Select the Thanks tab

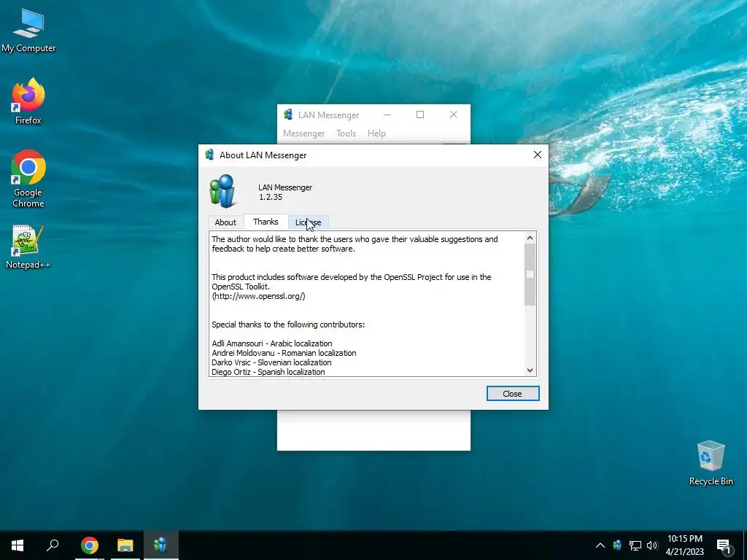266,222
